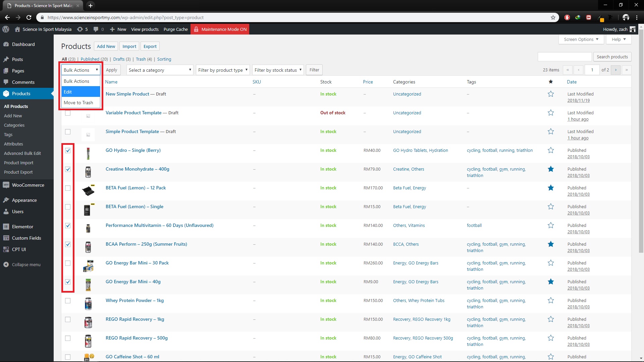Check BETA Fuel (Lemon) Single checkbox
This screenshot has height=362, width=644.
[68, 207]
